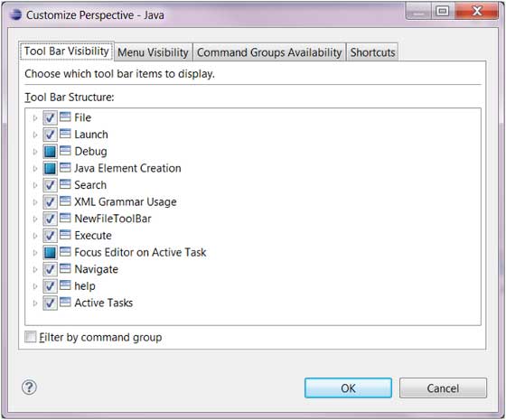Close the Customize Perspective dialog

point(477,11)
